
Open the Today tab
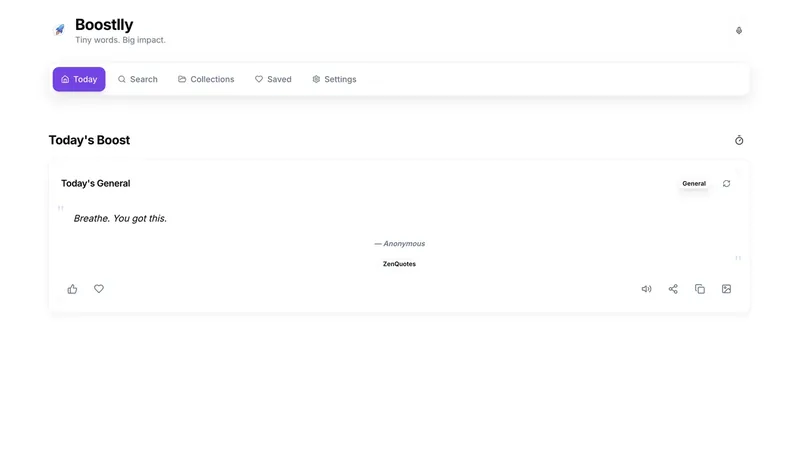click(x=79, y=79)
